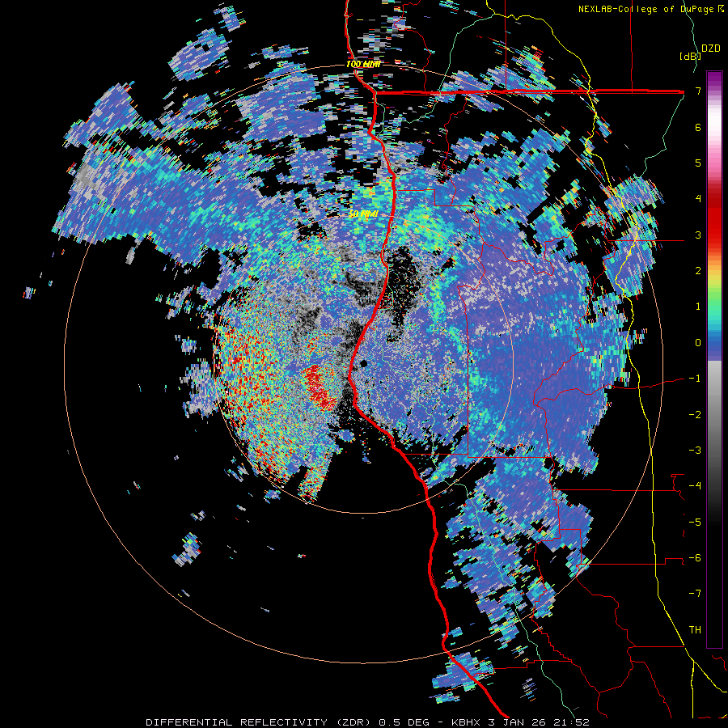Click the 50 NMI range ring label
This screenshot has width=728, height=728.
363,214
